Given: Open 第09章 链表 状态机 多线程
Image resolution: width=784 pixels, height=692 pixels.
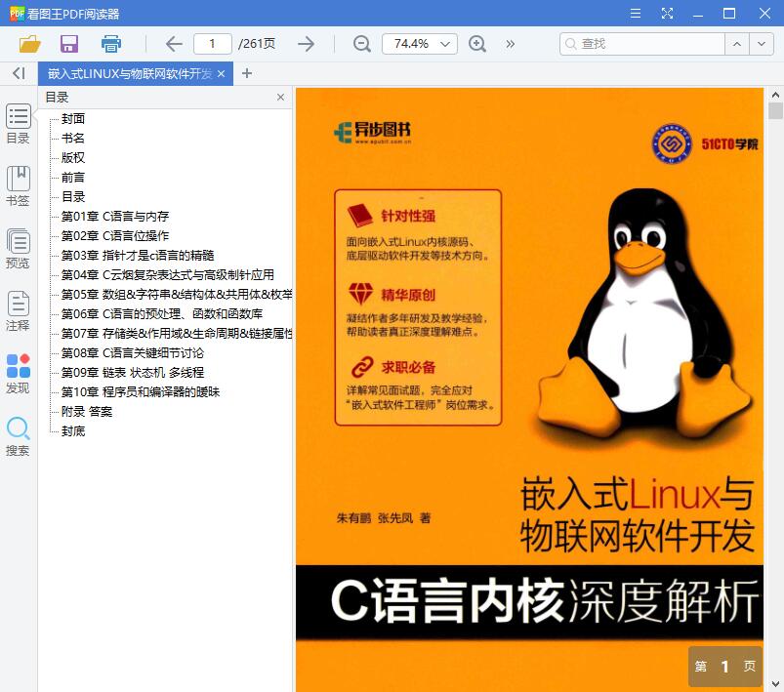Looking at the screenshot, I should coord(133,373).
